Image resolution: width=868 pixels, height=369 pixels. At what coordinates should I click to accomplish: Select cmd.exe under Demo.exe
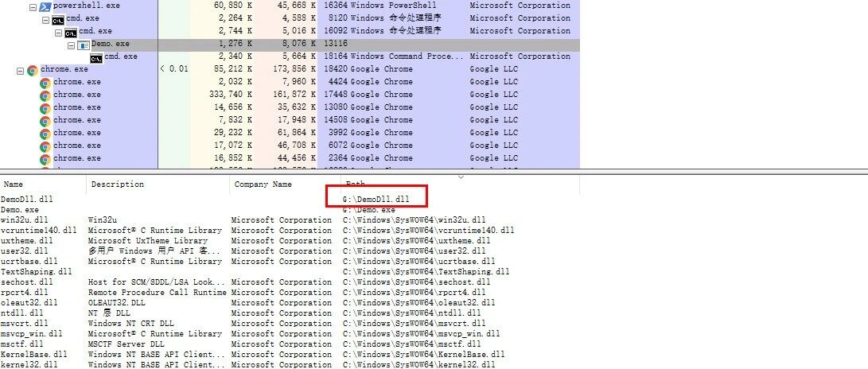pos(121,56)
